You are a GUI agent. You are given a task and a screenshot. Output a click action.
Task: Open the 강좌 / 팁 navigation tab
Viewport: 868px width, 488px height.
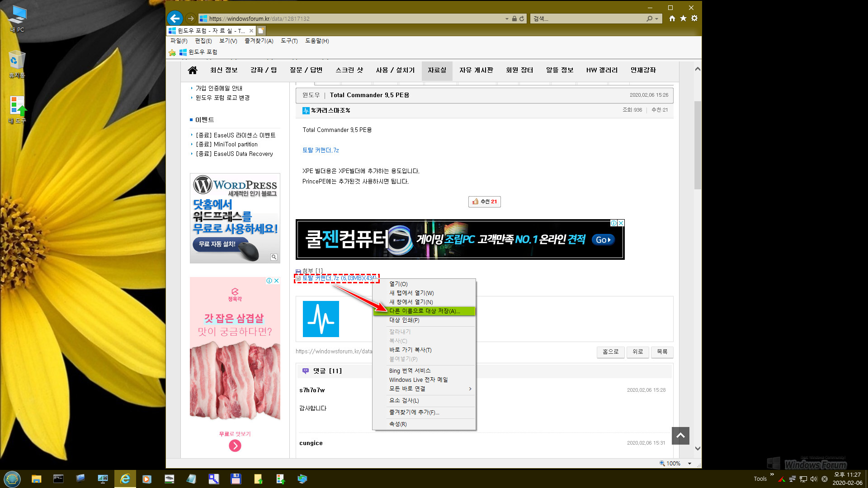coord(264,70)
